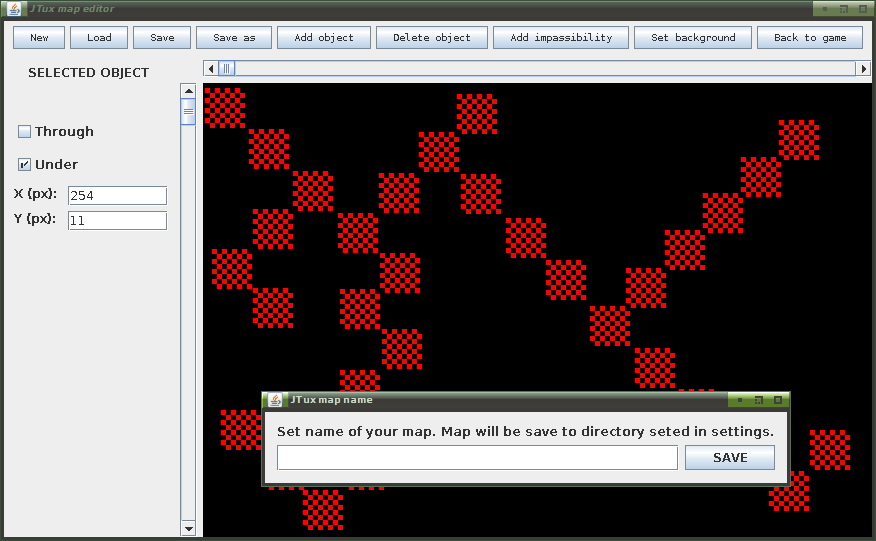Open the Set background option
Viewport: 876px width, 541px height.
coord(693,37)
